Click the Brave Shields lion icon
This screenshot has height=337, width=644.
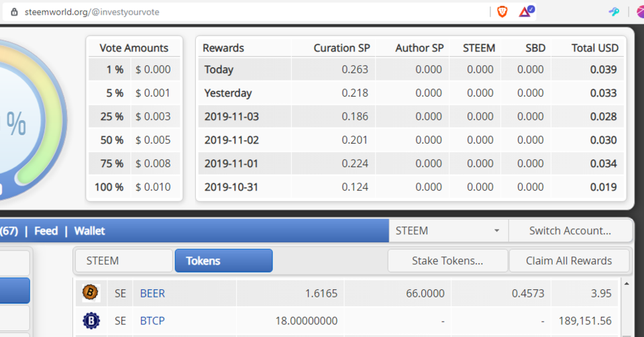tap(502, 11)
